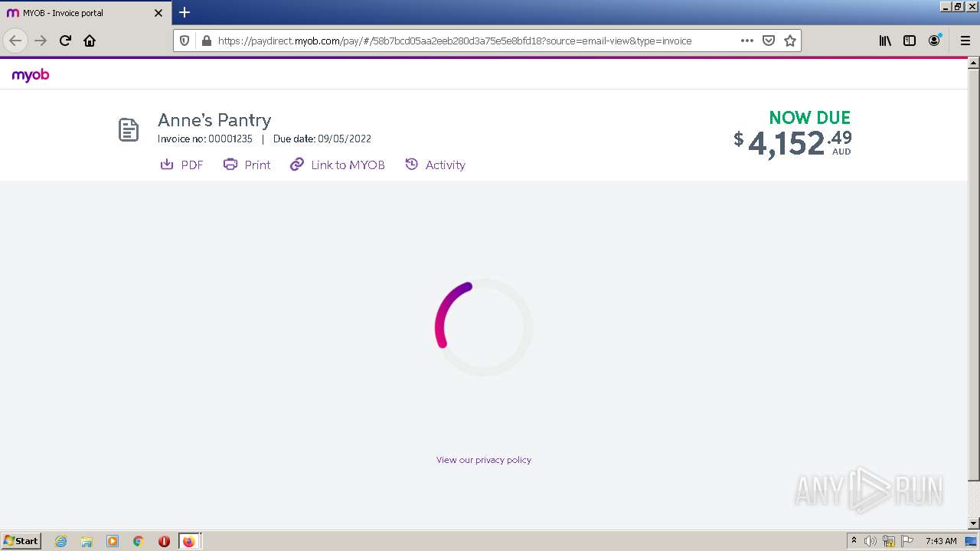Select Firefox in the taskbar
The width and height of the screenshot is (980, 551).
click(189, 541)
